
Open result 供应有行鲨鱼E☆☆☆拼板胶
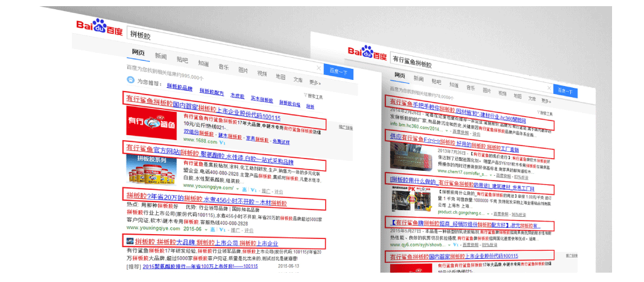click(x=454, y=142)
